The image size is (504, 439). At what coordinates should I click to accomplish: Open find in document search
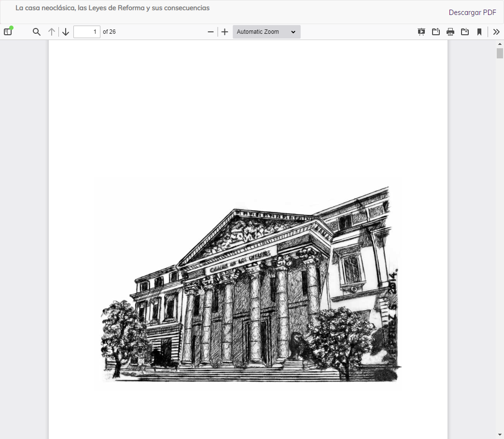tap(37, 32)
